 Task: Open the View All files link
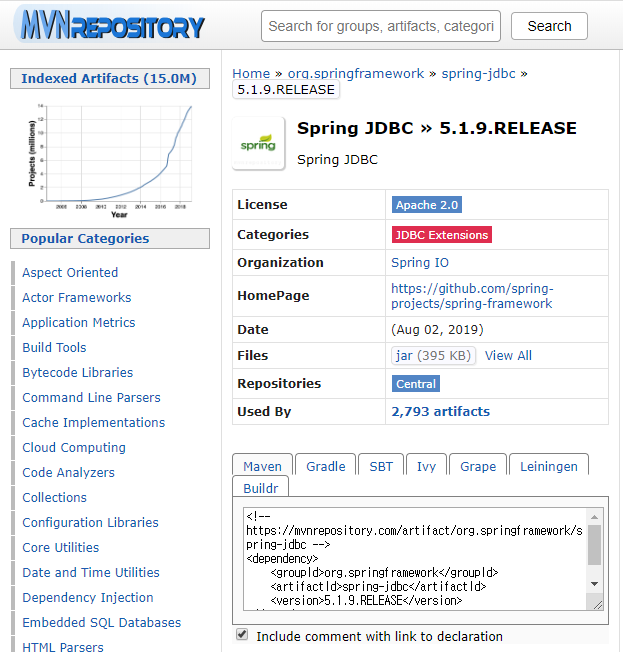508,356
